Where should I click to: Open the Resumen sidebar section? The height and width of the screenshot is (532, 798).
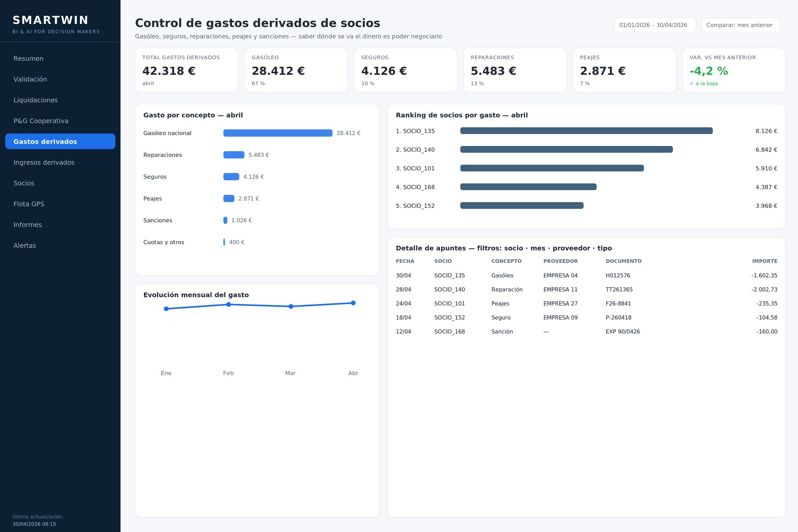[60, 58]
